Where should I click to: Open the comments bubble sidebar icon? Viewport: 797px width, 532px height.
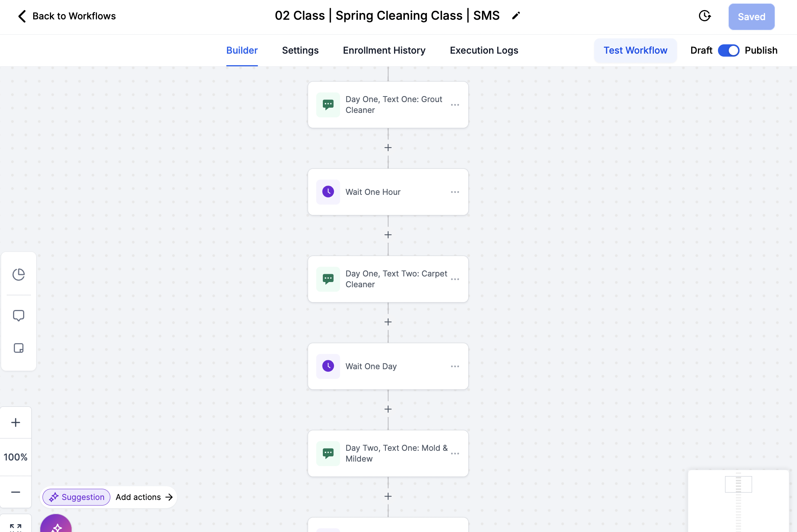pyautogui.click(x=19, y=316)
